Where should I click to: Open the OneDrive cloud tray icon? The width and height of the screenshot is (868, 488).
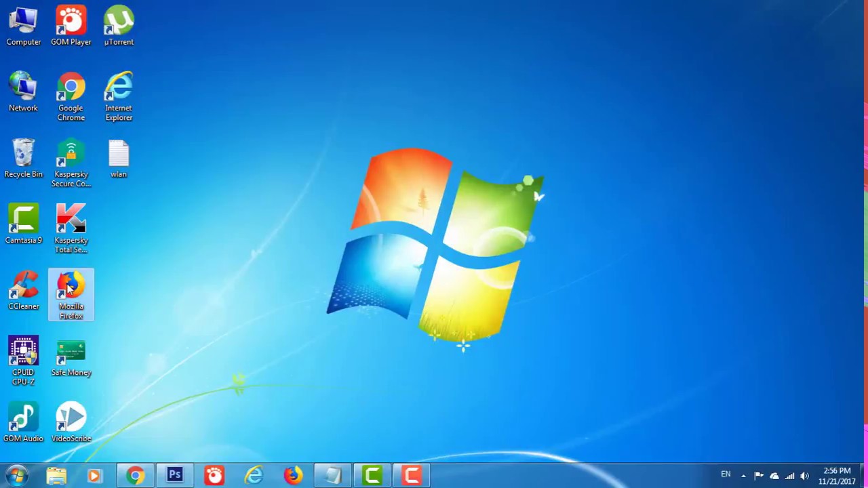pyautogui.click(x=774, y=476)
